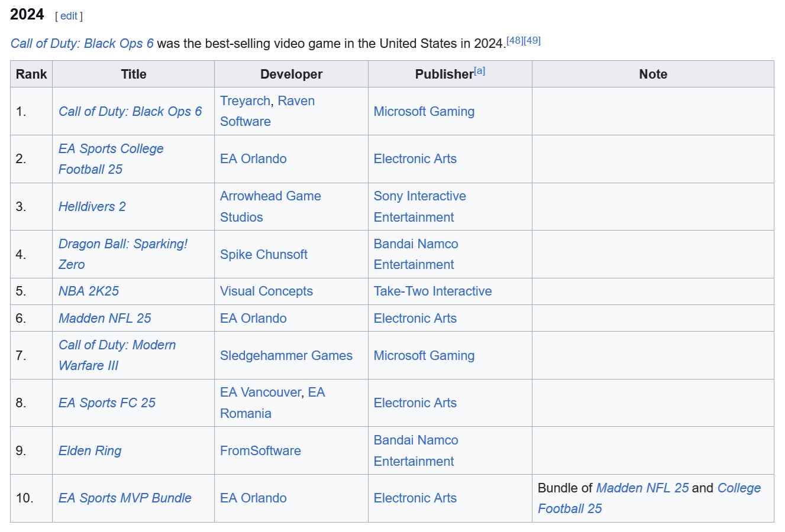This screenshot has height=532, width=785.
Task: Click rank number 5. in the table
Action: [x=21, y=291]
